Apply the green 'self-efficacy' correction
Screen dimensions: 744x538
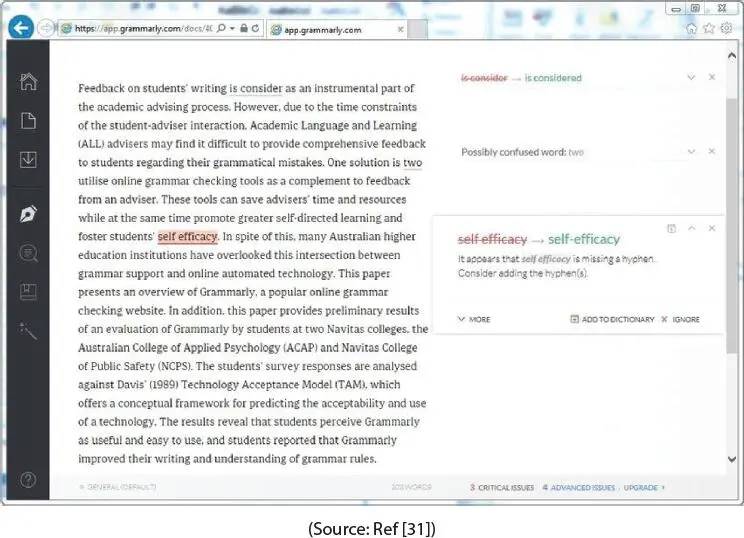pos(584,240)
